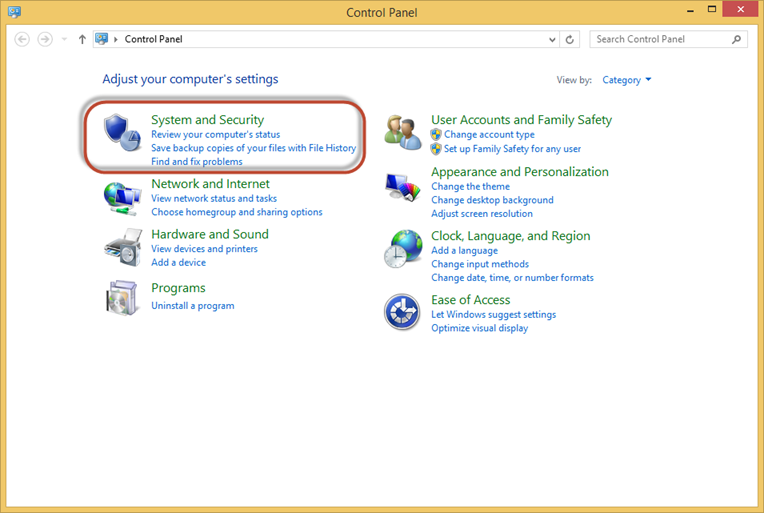Click the Network and Internet globe icon

[122, 198]
